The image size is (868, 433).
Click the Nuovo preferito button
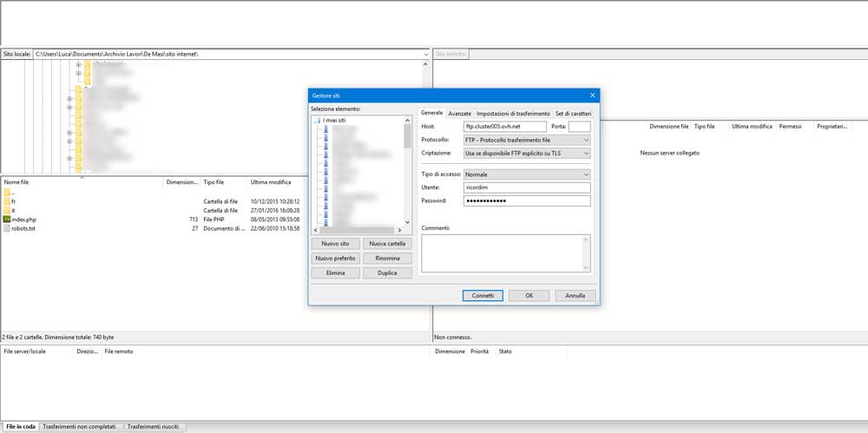pyautogui.click(x=335, y=259)
